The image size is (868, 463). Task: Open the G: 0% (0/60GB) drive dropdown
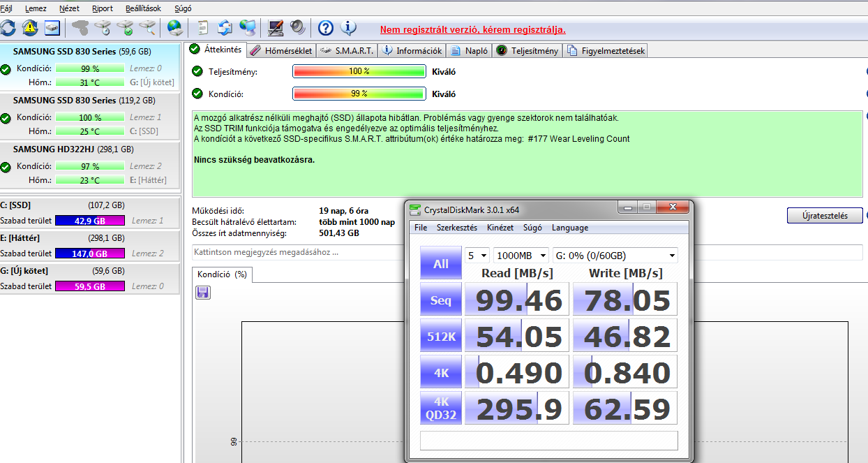615,256
